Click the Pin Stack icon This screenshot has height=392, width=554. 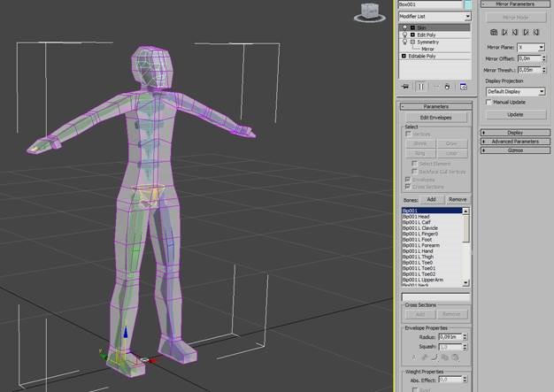click(x=405, y=87)
